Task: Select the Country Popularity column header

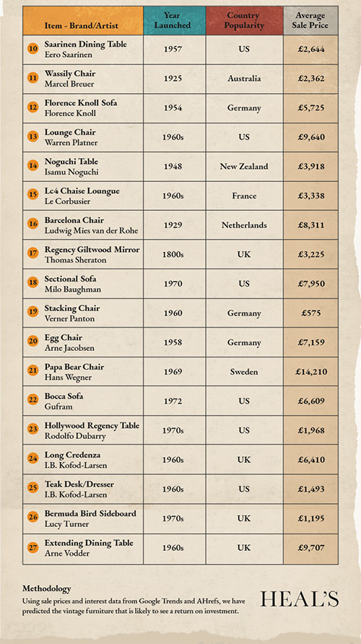Action: (244, 20)
